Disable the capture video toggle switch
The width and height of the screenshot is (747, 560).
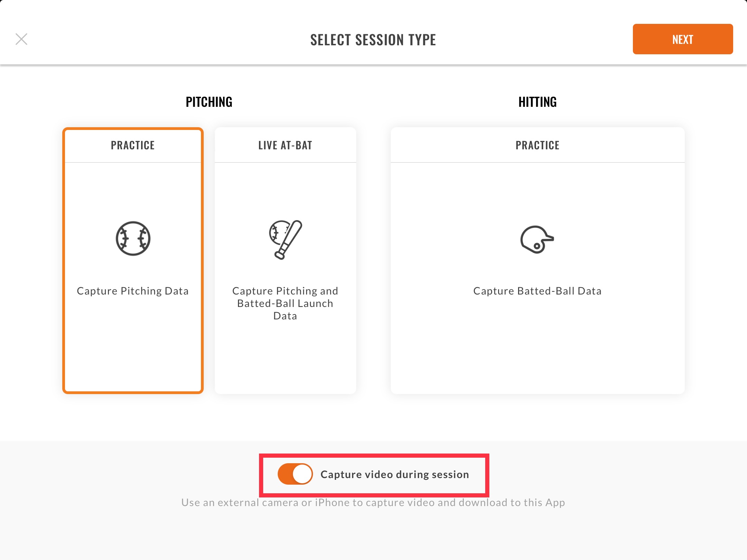point(295,474)
